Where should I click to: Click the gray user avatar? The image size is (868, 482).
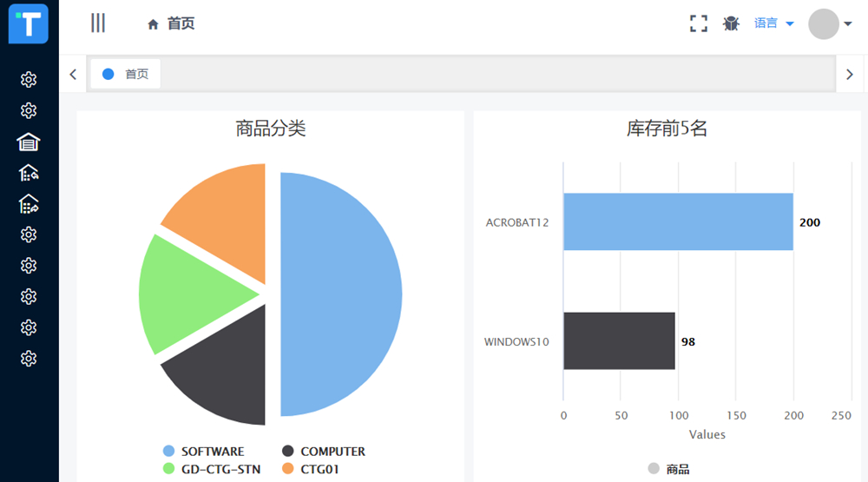[x=824, y=23]
